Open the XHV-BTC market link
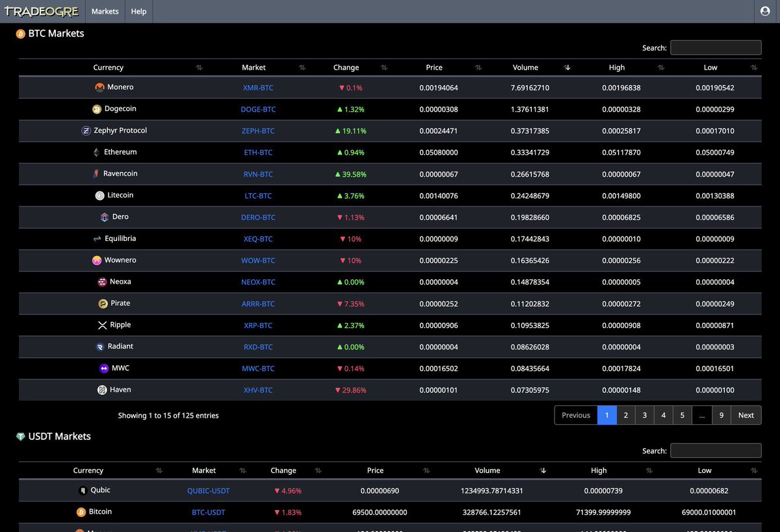Screen dimensions: 780x532 258,390
